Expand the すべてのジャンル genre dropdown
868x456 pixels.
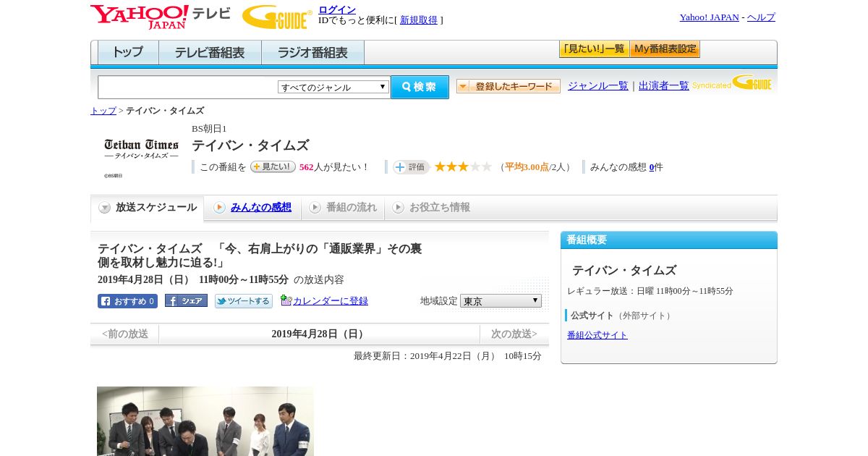[x=333, y=87]
